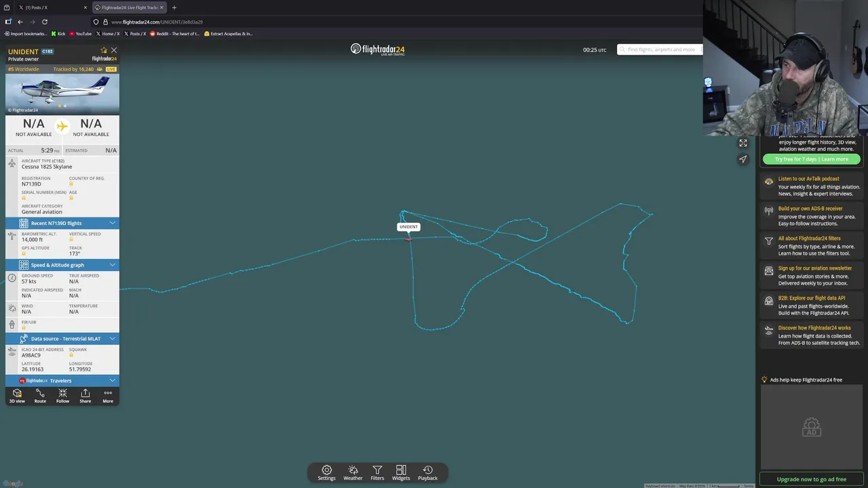This screenshot has width=868, height=488.
Task: Share this flight
Action: point(85,396)
